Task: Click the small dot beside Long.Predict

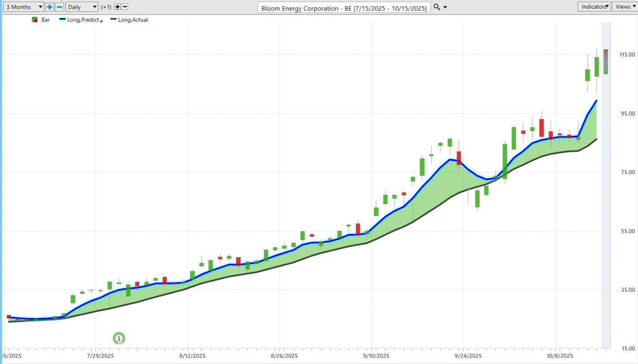Action: [x=102, y=21]
